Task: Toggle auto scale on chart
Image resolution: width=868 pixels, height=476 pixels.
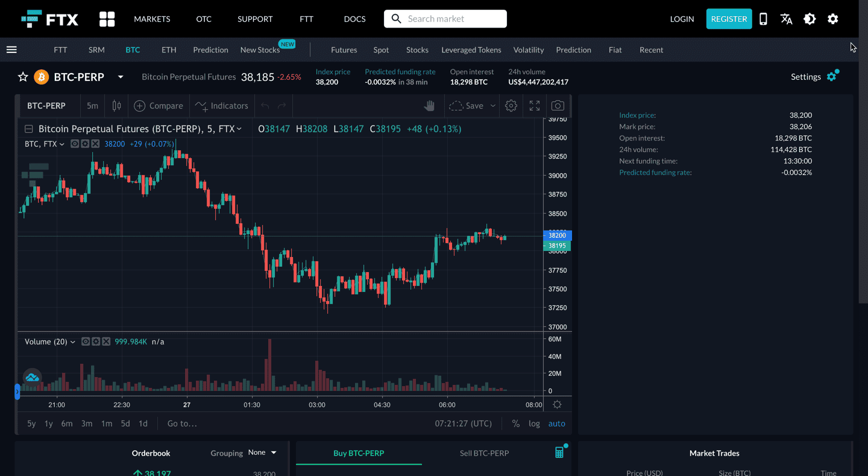Action: (557, 424)
